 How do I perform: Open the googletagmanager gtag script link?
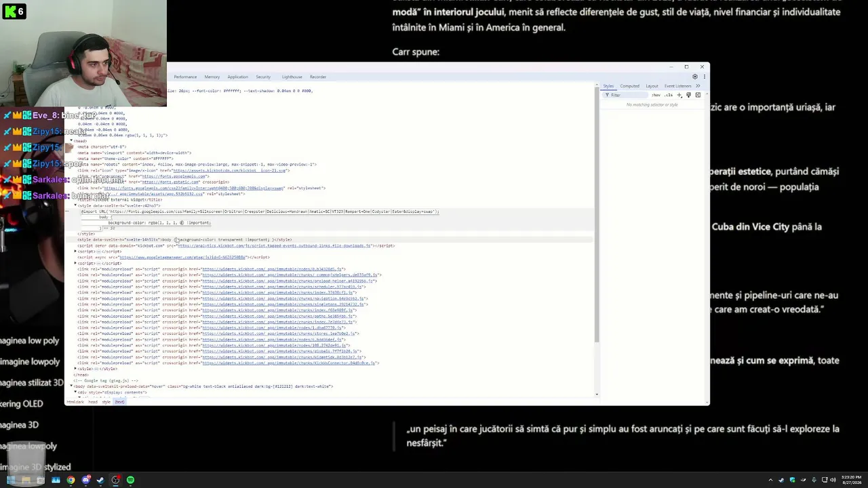click(x=181, y=258)
